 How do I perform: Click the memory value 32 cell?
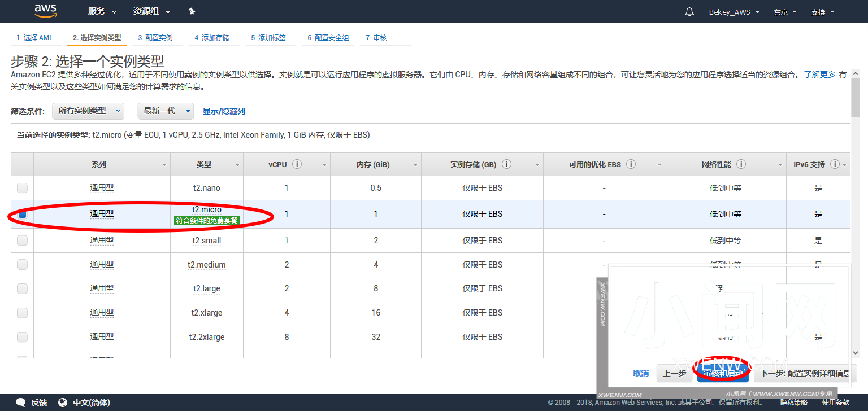tap(376, 337)
